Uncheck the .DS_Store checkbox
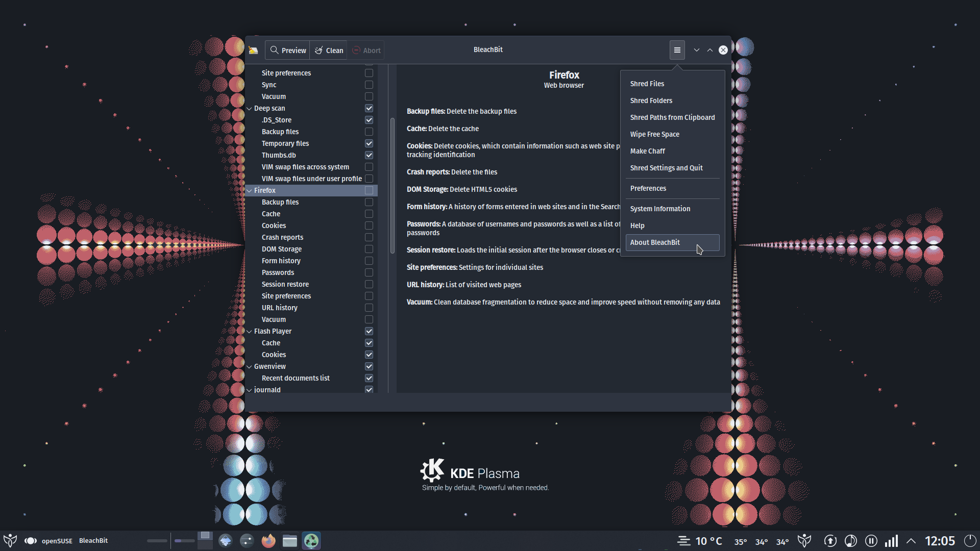The width and height of the screenshot is (980, 551). (x=369, y=120)
